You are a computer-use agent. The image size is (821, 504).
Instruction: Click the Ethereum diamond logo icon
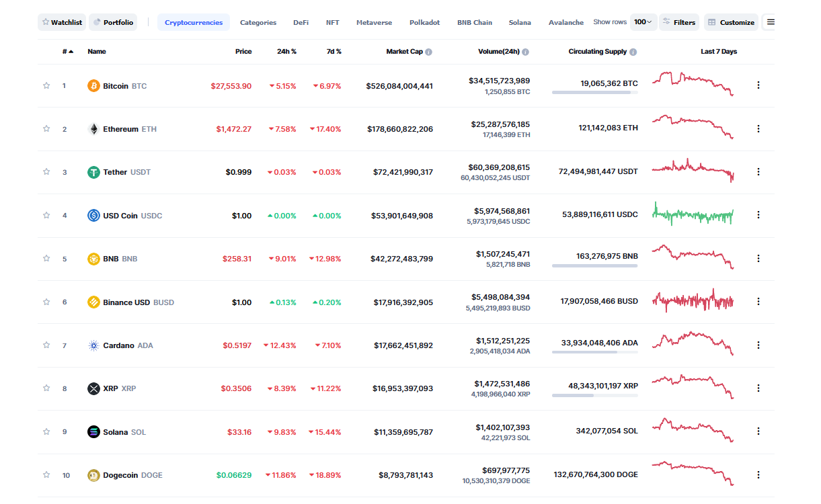click(x=93, y=129)
